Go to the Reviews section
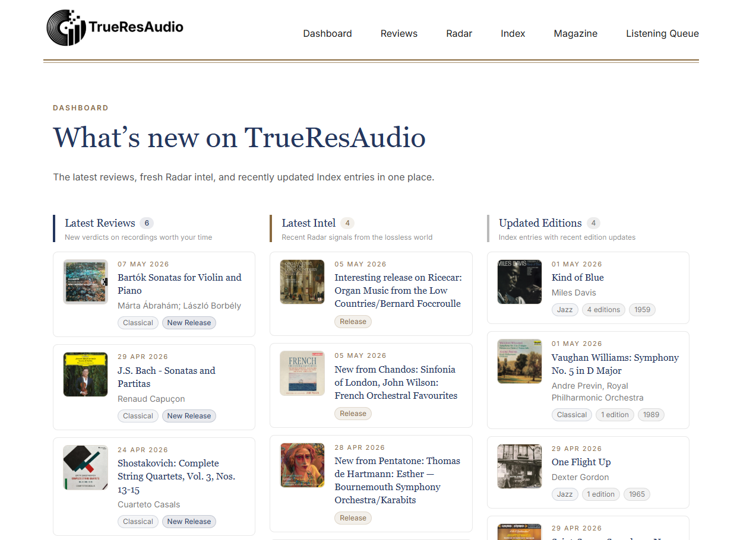This screenshot has height=540, width=756. tap(399, 34)
